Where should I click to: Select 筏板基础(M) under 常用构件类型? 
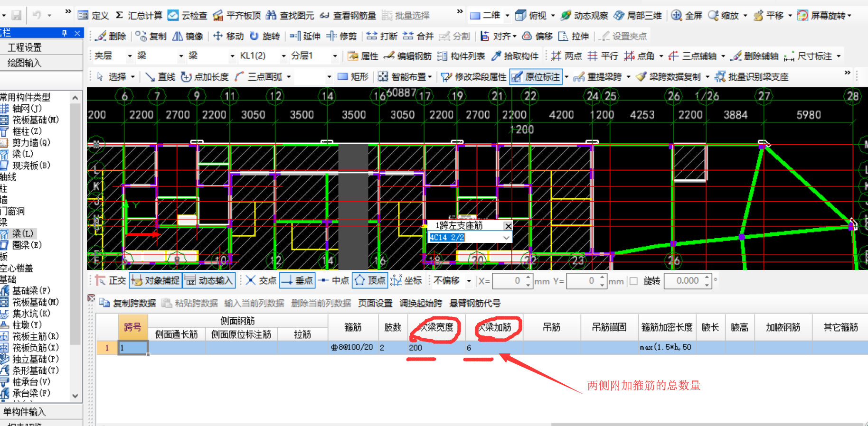coord(30,120)
